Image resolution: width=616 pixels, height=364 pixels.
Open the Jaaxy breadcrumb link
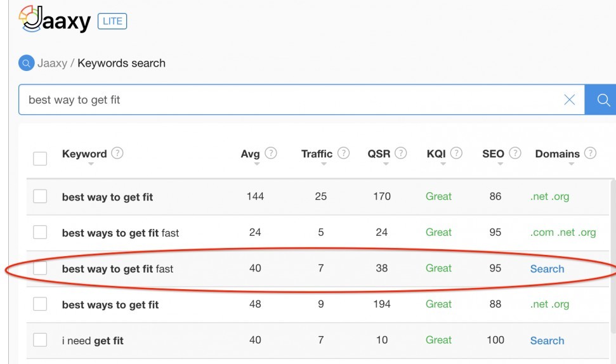[x=52, y=63]
